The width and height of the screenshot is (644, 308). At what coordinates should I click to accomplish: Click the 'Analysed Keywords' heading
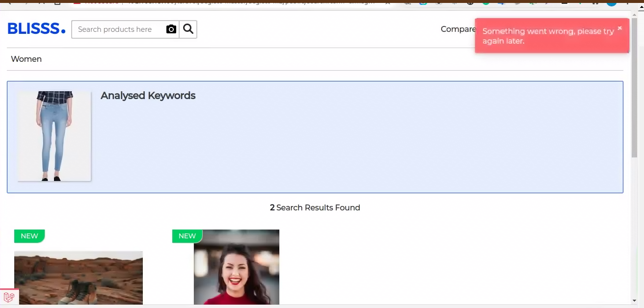148,96
